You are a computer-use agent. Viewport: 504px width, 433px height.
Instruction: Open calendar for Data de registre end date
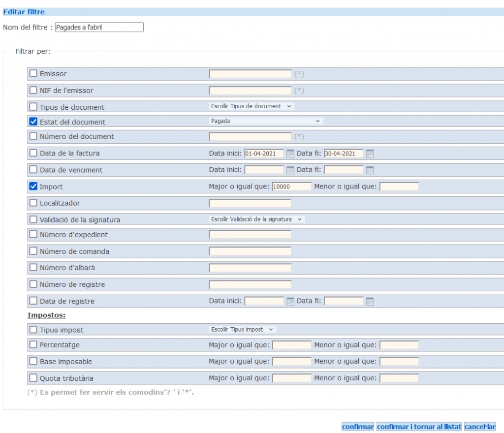(370, 301)
